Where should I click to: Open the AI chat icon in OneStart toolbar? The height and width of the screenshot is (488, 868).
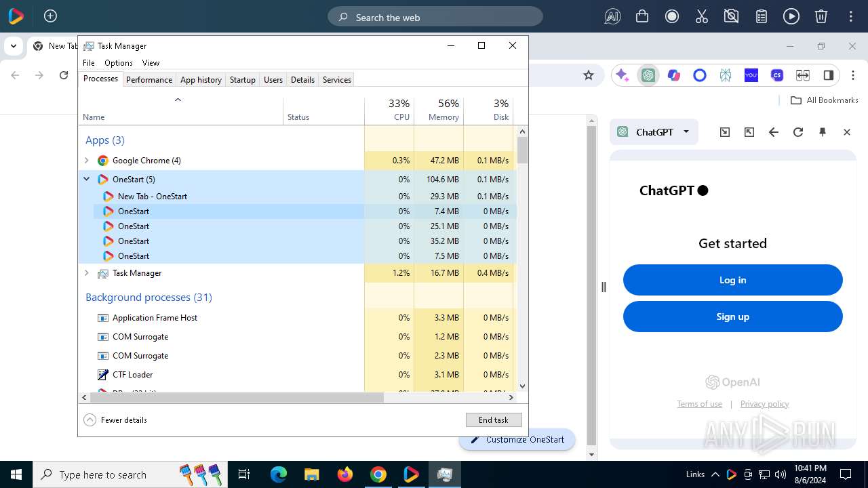point(612,17)
